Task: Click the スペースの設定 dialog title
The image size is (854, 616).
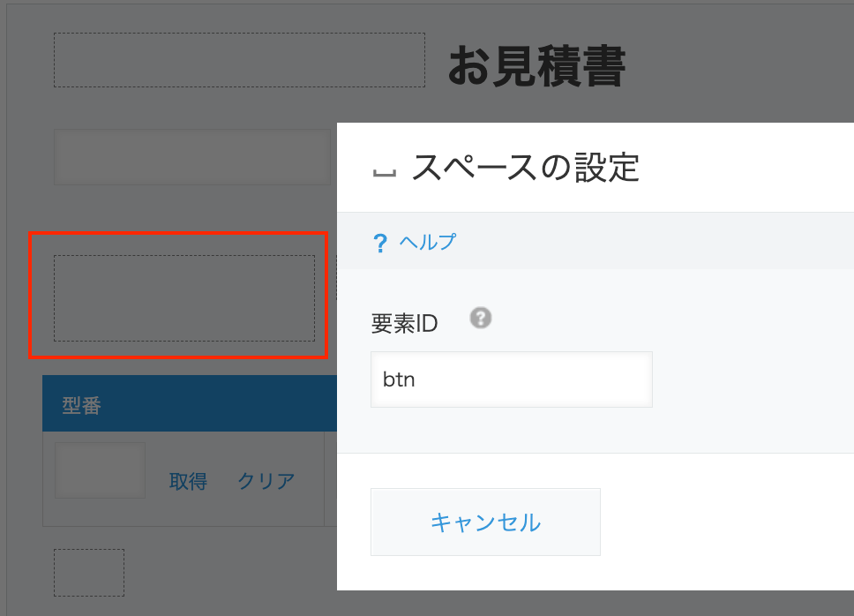Action: tap(525, 167)
